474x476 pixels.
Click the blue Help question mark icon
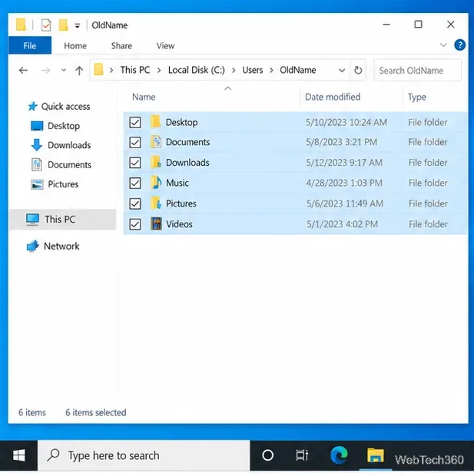click(459, 45)
